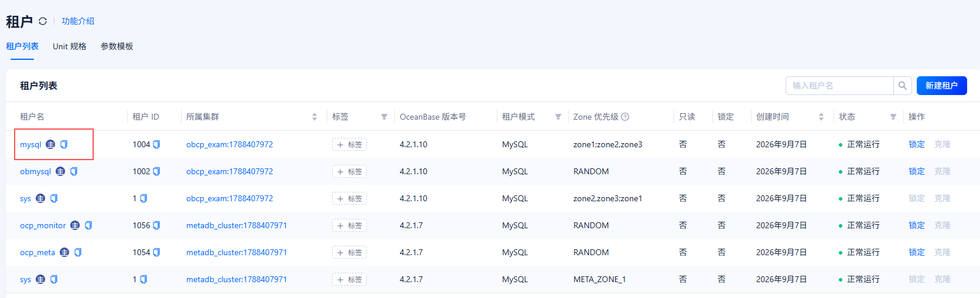Open the mysql tenant
Image resolution: width=980 pixels, height=298 pixels.
[30, 144]
